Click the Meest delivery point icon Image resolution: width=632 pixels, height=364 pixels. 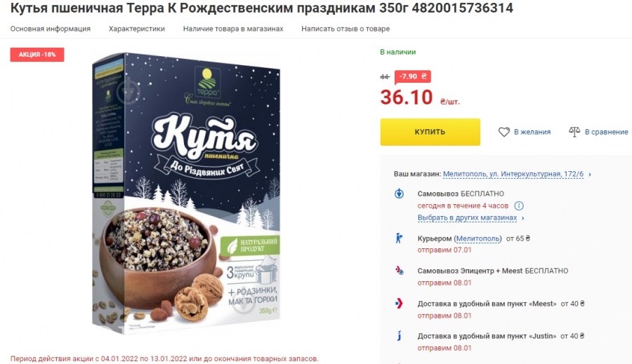click(399, 303)
